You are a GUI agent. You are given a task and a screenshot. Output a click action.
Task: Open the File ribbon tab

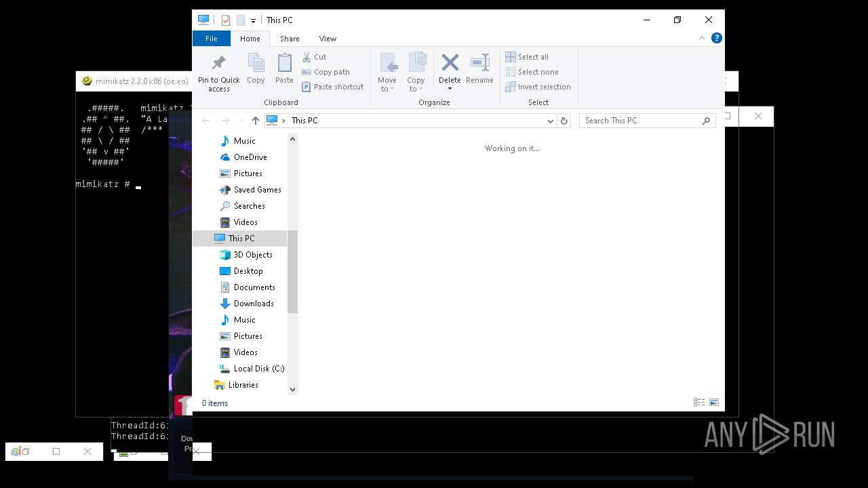[x=212, y=39]
